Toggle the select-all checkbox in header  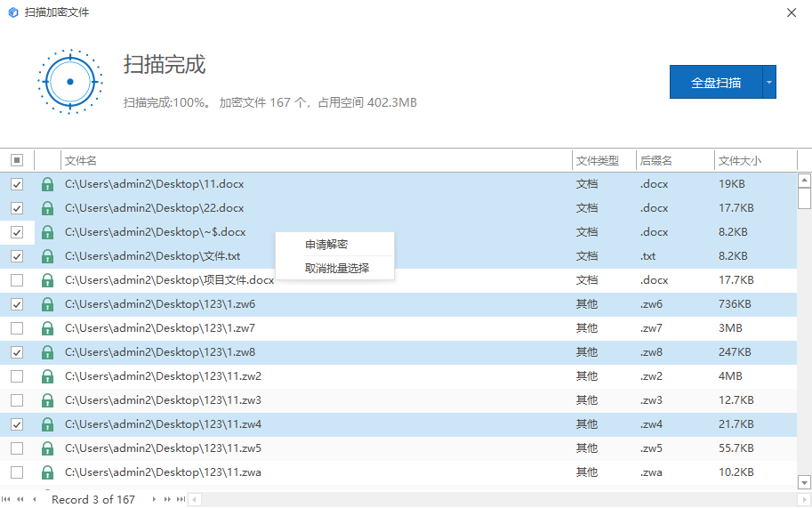point(17,160)
